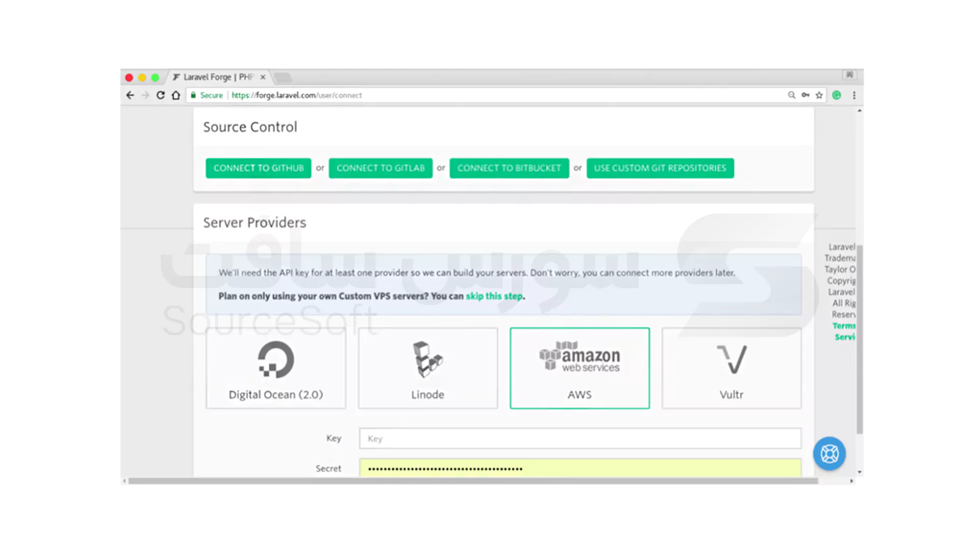Click the Connect to GitHub button

pos(258,168)
